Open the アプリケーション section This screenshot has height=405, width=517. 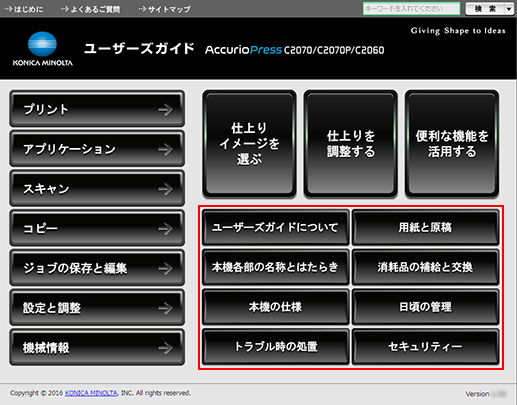[x=97, y=149]
